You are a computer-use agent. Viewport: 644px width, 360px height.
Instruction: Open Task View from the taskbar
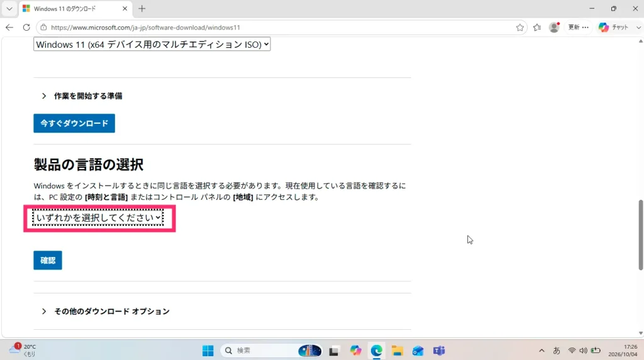point(334,351)
